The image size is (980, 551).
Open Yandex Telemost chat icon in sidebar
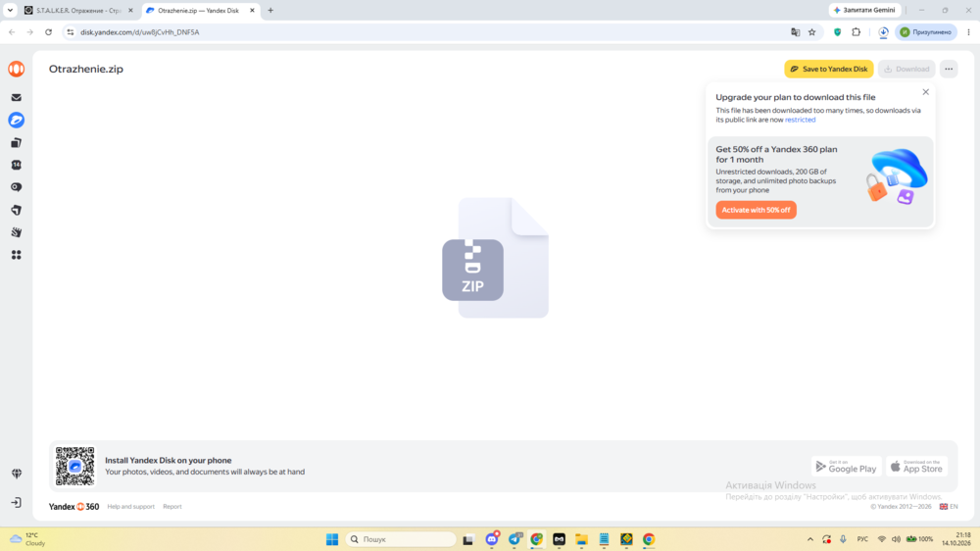pos(17,187)
